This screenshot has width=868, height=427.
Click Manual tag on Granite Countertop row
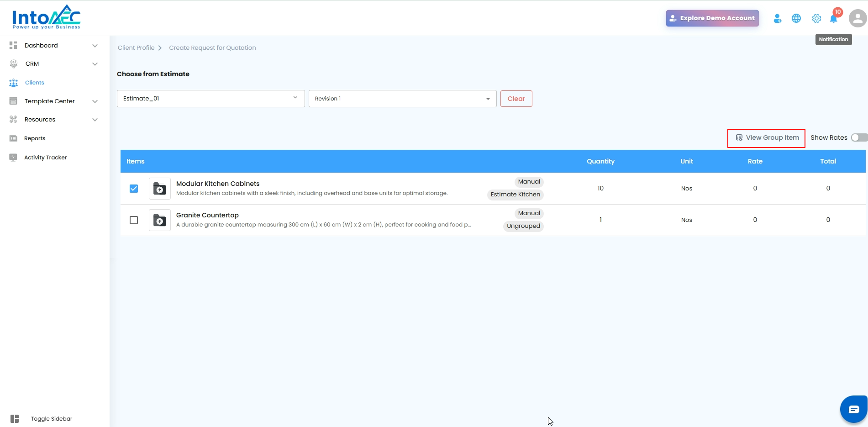tap(529, 213)
